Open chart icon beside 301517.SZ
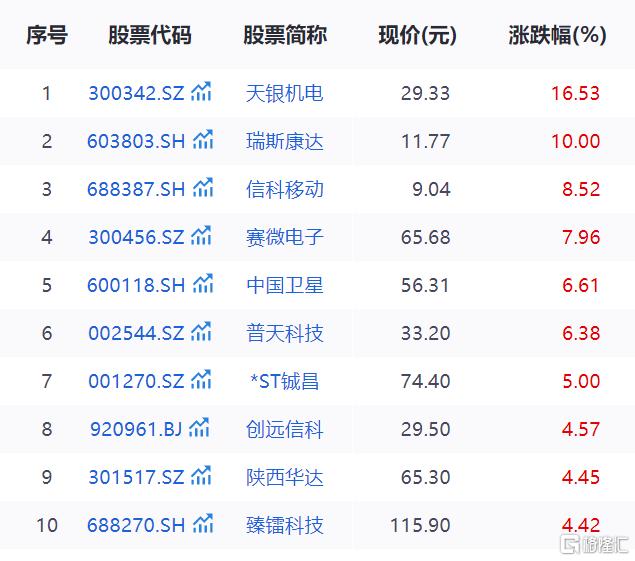This screenshot has width=635, height=561. [x=201, y=475]
